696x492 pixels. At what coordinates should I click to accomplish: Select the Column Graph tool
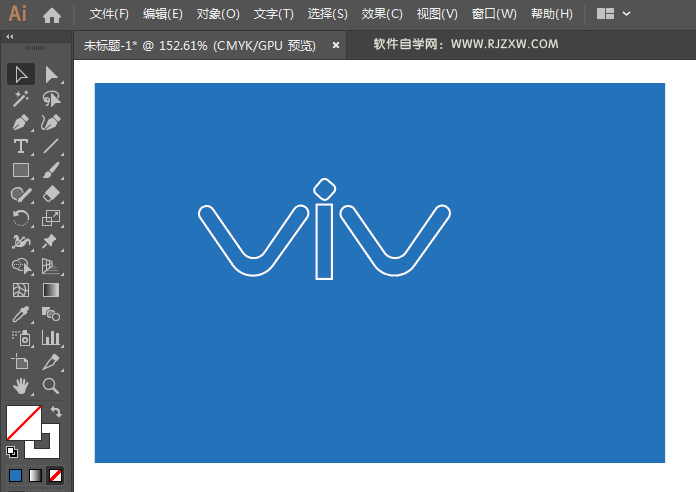click(51, 338)
